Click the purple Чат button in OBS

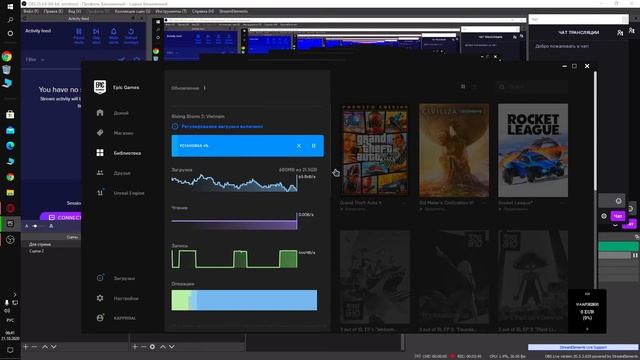point(618,216)
